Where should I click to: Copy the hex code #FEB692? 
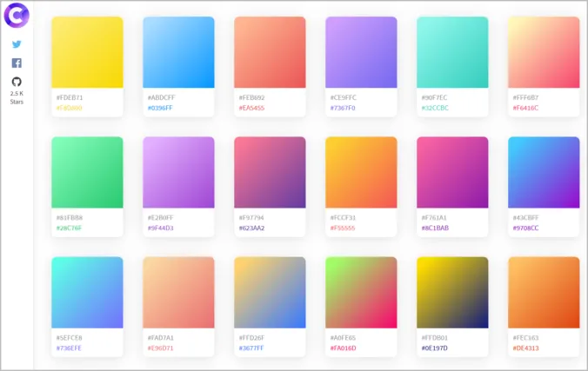click(x=251, y=97)
